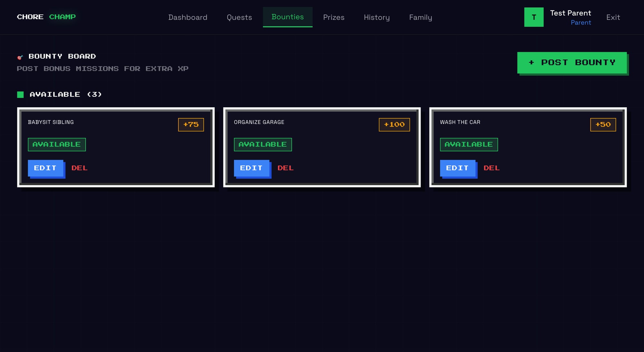Image resolution: width=644 pixels, height=352 pixels.
Task: Edit the Babysit Sibling bounty
Action: click(45, 168)
